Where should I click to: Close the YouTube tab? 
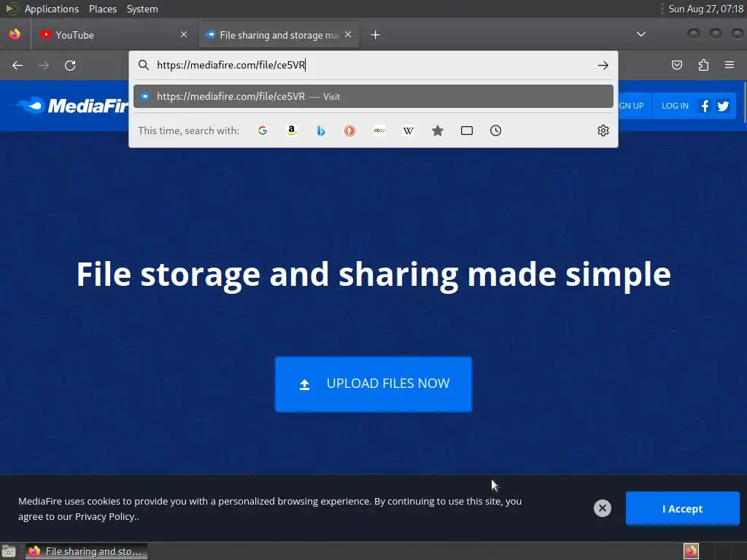tap(184, 34)
